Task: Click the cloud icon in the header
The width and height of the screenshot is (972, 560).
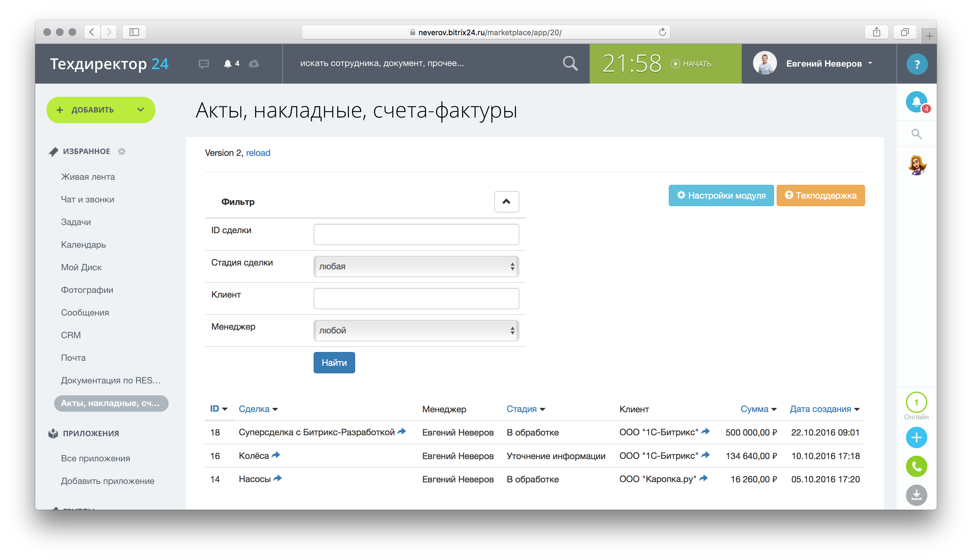Action: [254, 64]
